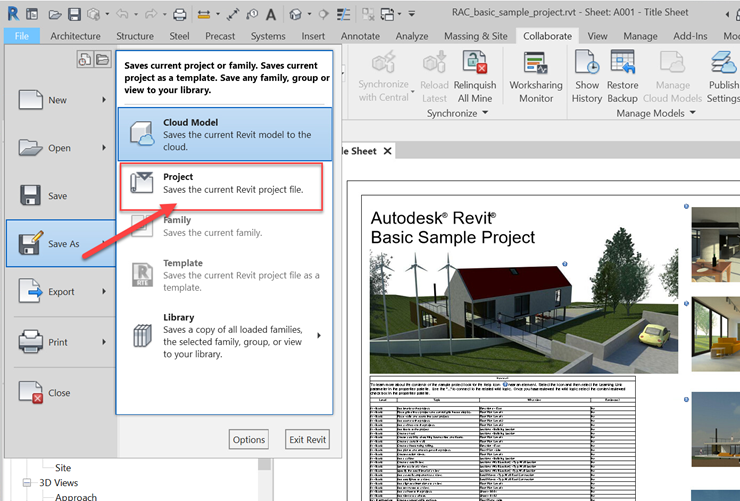This screenshot has width=740, height=501.
Task: Select Site in the Project Browser
Action: (63, 468)
